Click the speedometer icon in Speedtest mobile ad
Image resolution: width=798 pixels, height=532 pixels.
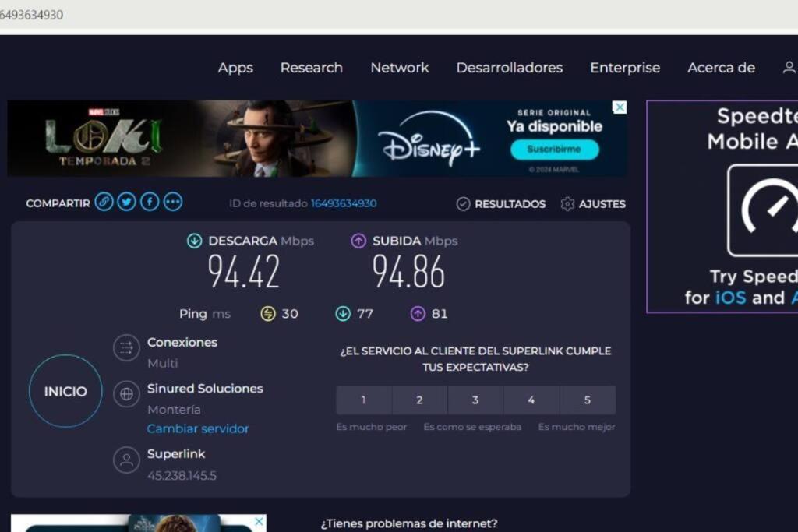[x=762, y=210]
